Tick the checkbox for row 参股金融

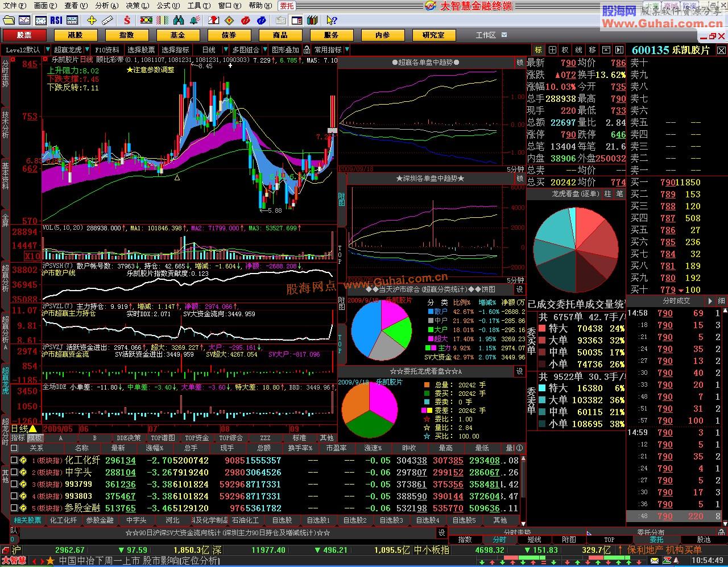point(14,508)
